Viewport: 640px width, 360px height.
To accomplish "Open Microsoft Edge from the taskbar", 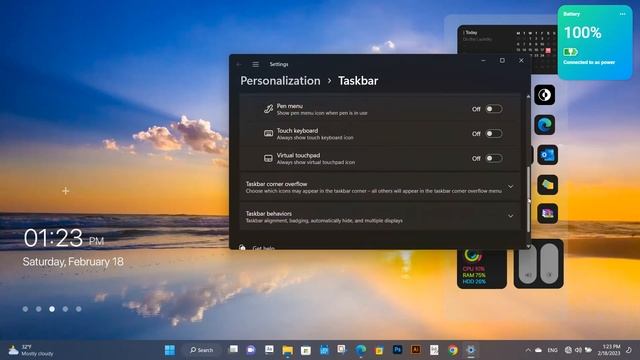I will pos(361,350).
